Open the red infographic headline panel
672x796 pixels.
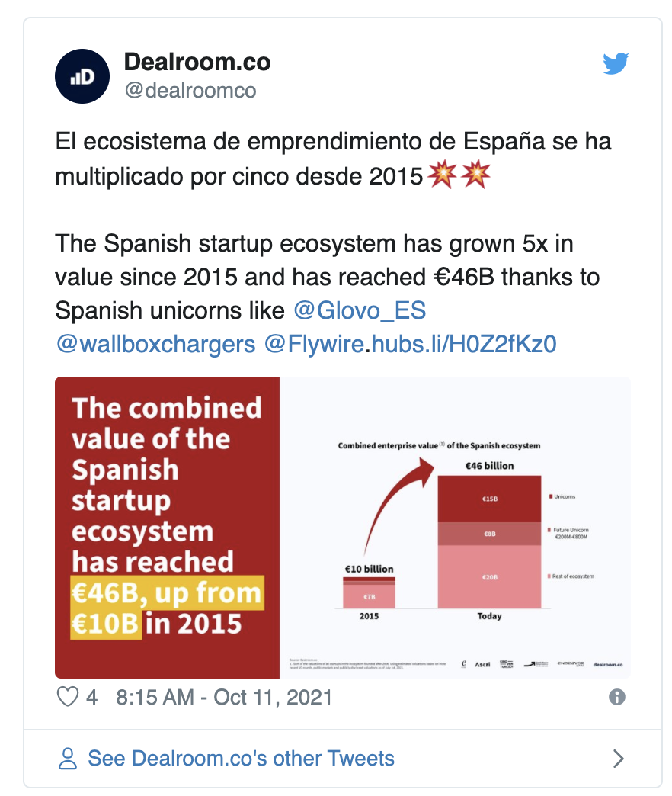(168, 526)
